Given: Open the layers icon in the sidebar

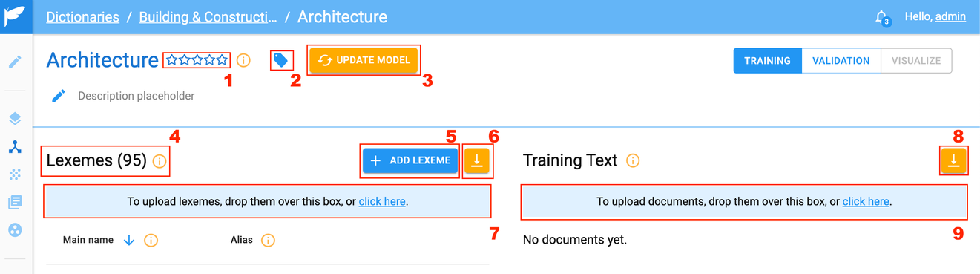Looking at the screenshot, I should 15,119.
